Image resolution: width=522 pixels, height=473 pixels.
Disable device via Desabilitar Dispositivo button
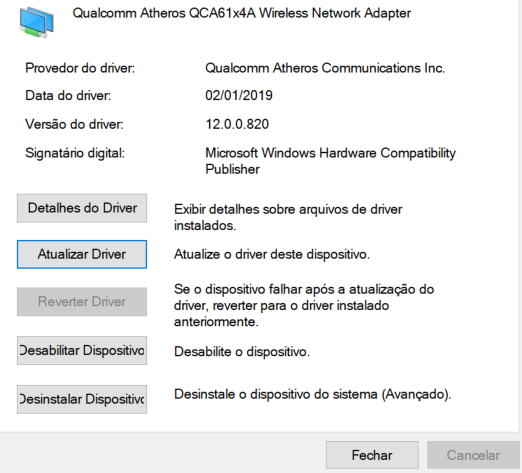click(82, 351)
